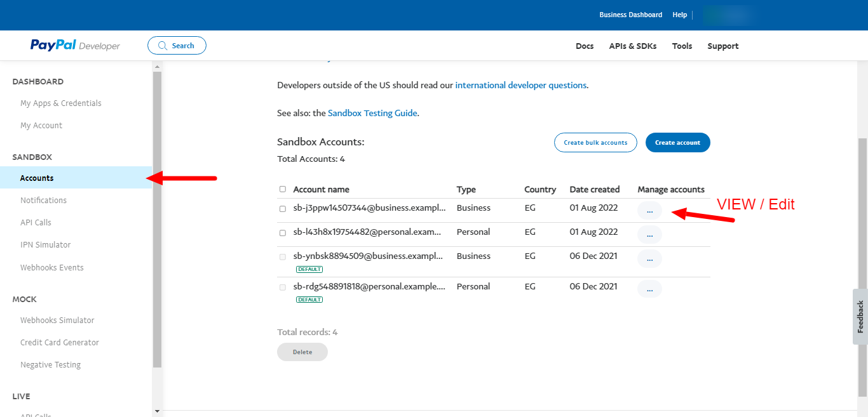Click the Date created column header
The image size is (868, 417).
pos(595,190)
